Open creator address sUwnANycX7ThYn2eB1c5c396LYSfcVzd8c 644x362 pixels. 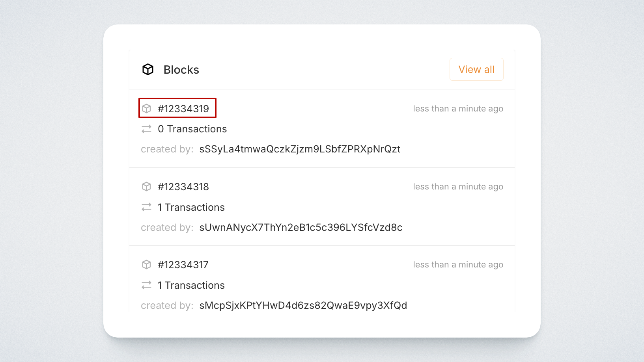coord(301,228)
